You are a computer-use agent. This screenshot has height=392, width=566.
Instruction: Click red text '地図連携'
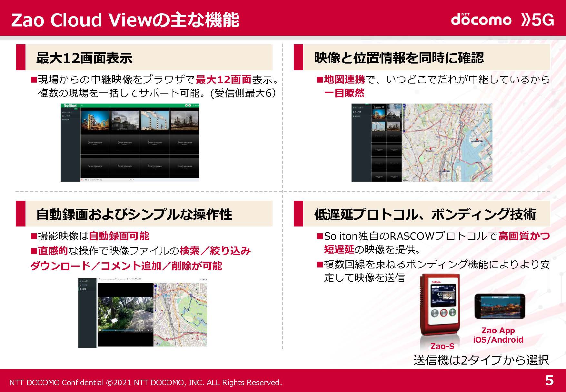click(x=344, y=79)
